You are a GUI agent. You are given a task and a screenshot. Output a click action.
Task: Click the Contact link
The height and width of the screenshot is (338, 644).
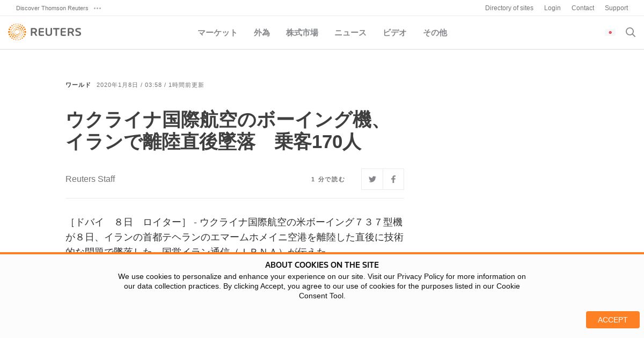click(x=583, y=8)
